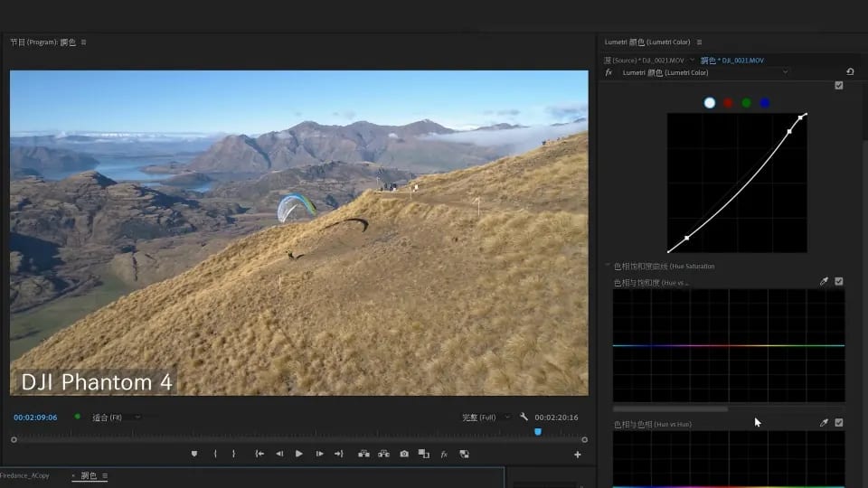Toggle the transparency grid icon
Screen dimensions: 868x488
point(465,454)
